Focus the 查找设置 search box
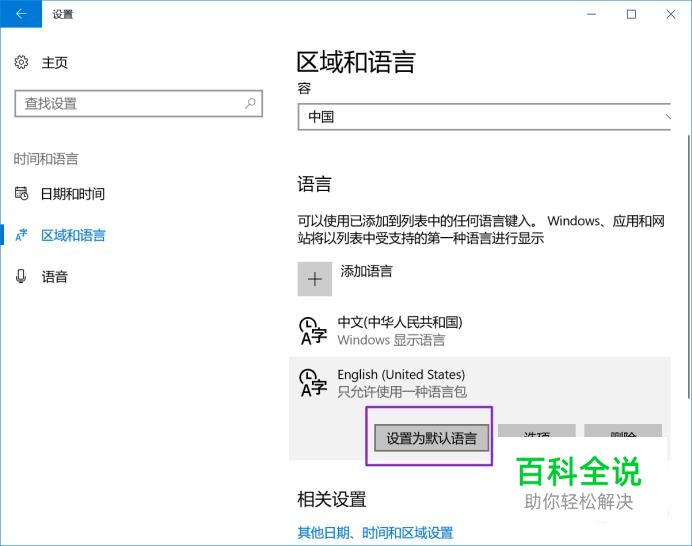Screen dimensions: 692x546 pos(139,104)
